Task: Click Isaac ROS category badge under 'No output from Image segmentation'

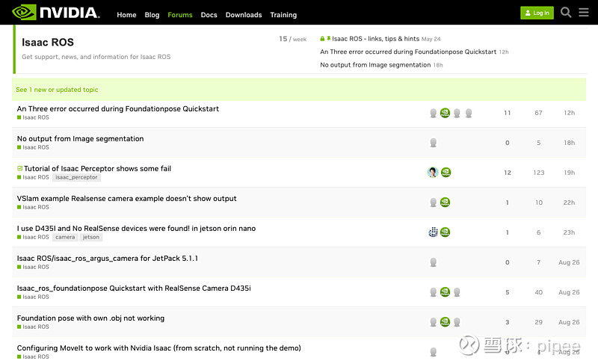Action: (33, 147)
